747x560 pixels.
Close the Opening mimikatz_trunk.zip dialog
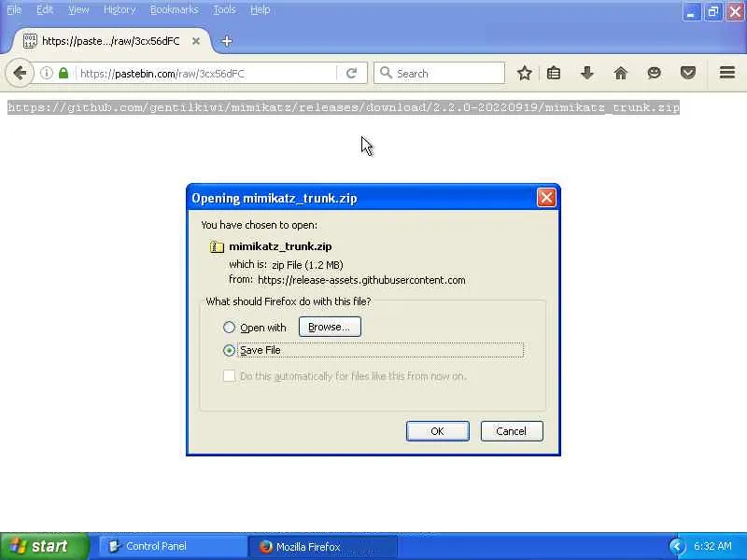coord(546,198)
